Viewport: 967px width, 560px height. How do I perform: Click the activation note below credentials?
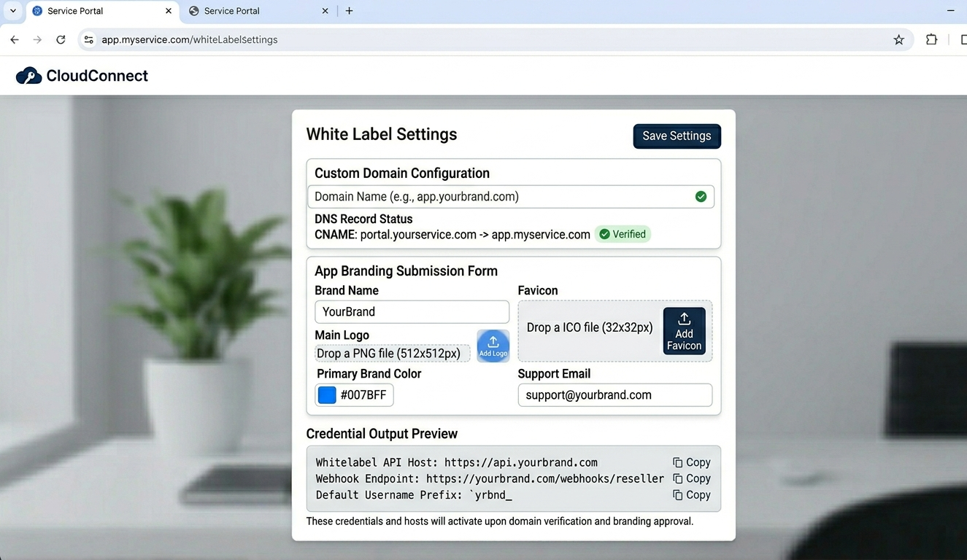(500, 521)
